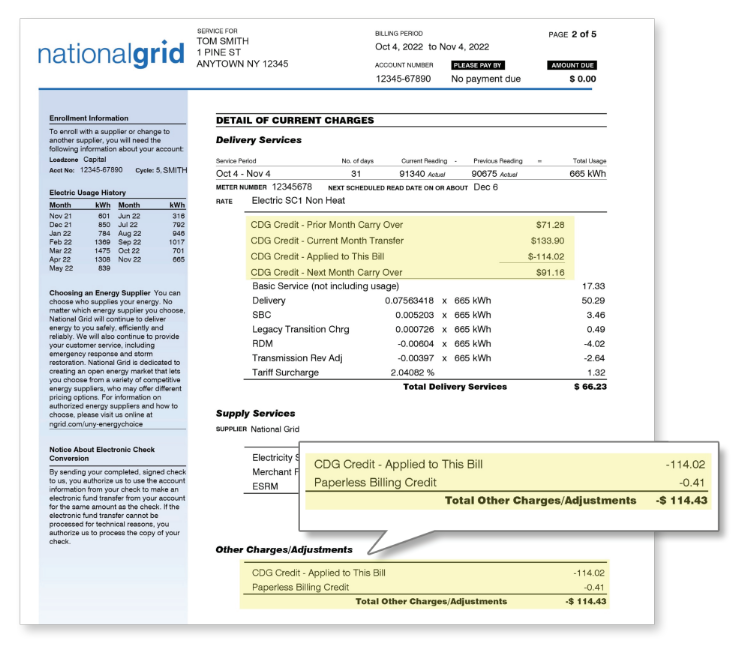756x648 pixels.
Task: Select account number 12345-67890 in header
Action: 403,79
